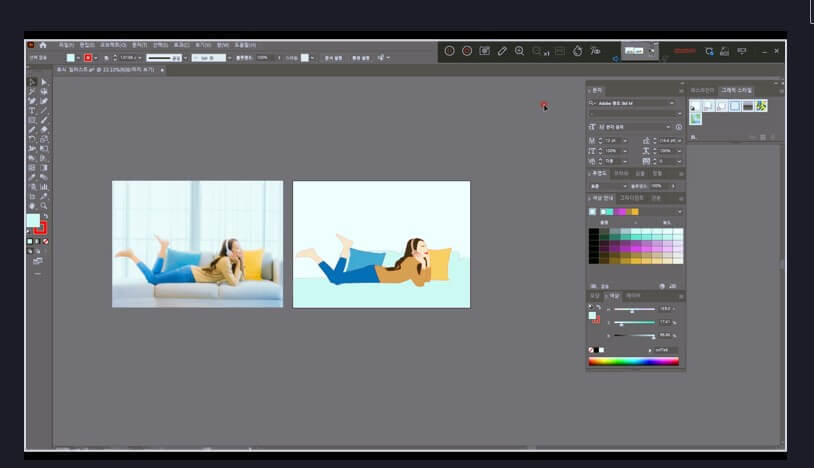Viewport: 814px width, 468px height.
Task: Set the Gradient mode button in toolbar
Action: coord(37,242)
